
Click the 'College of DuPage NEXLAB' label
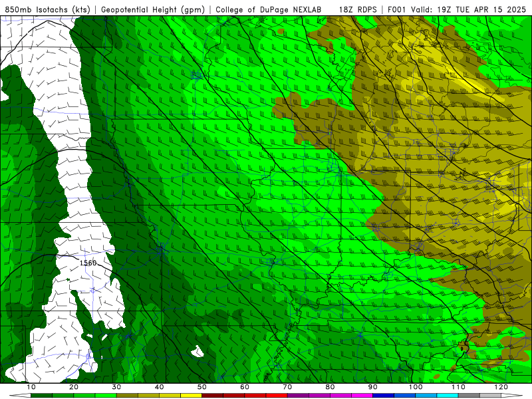(x=269, y=10)
